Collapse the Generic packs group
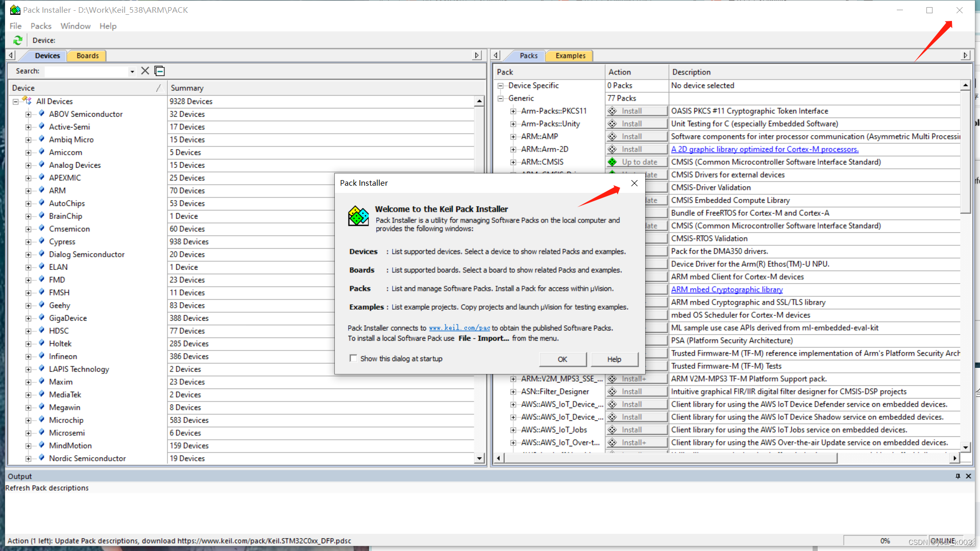The image size is (980, 551). click(x=501, y=98)
